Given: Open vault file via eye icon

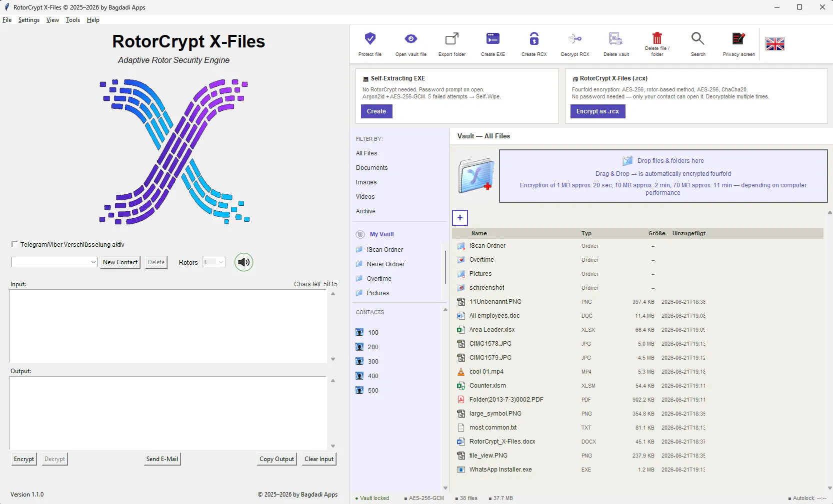Looking at the screenshot, I should (411, 38).
